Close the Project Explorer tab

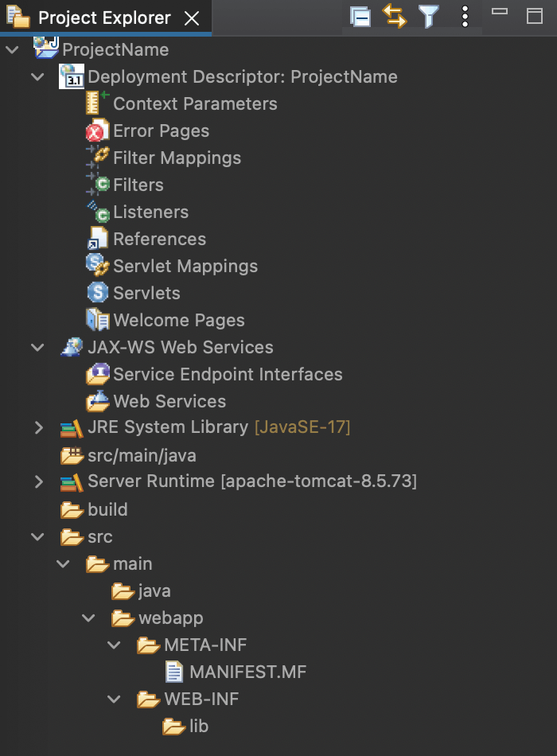pos(192,18)
